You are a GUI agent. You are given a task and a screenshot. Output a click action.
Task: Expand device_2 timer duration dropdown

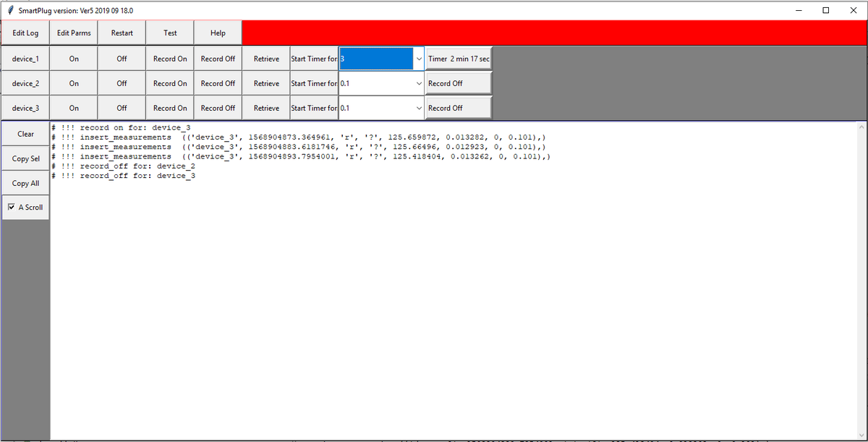[x=418, y=84]
